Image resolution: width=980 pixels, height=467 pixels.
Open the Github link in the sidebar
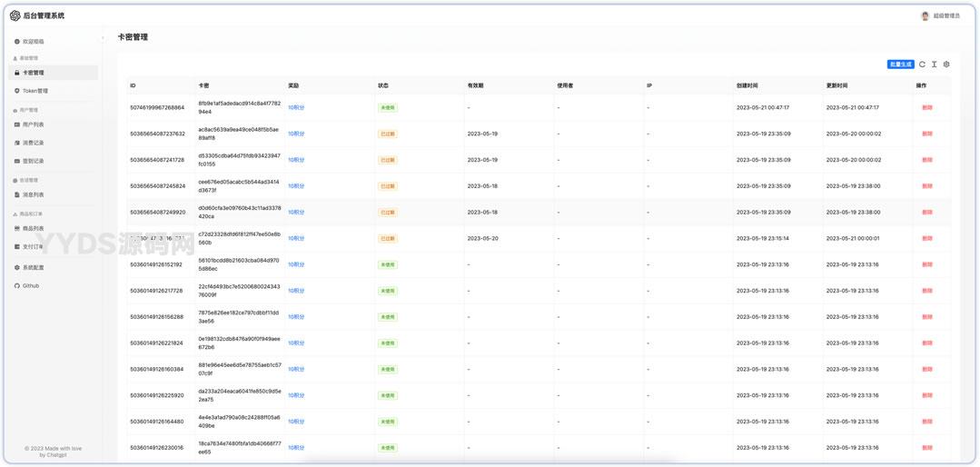pyautogui.click(x=31, y=285)
